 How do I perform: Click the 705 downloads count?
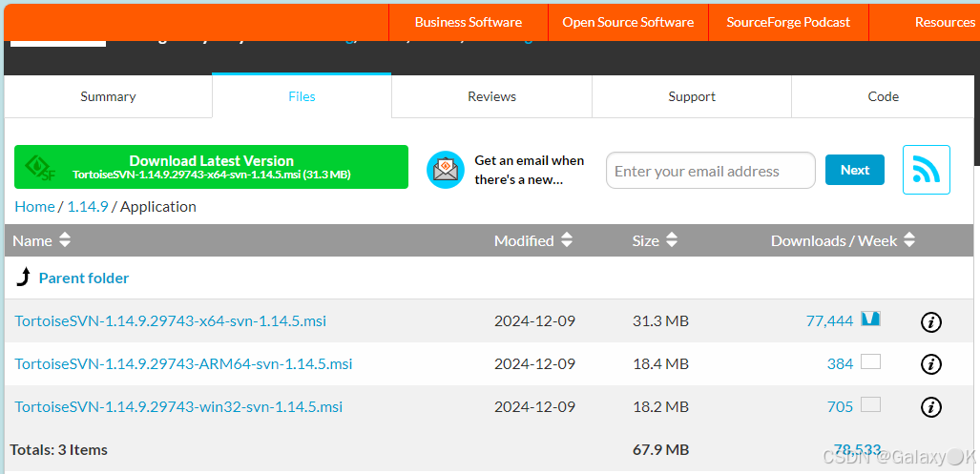pos(840,407)
